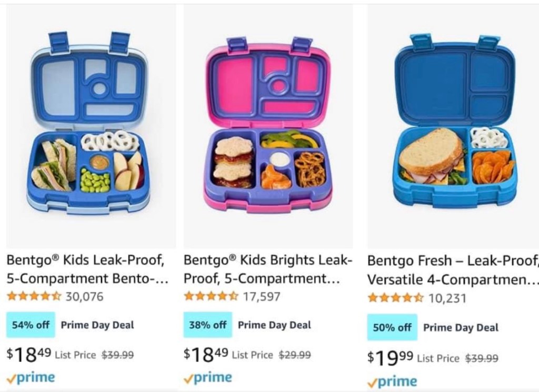Click the 50% off deal badge

[392, 327]
